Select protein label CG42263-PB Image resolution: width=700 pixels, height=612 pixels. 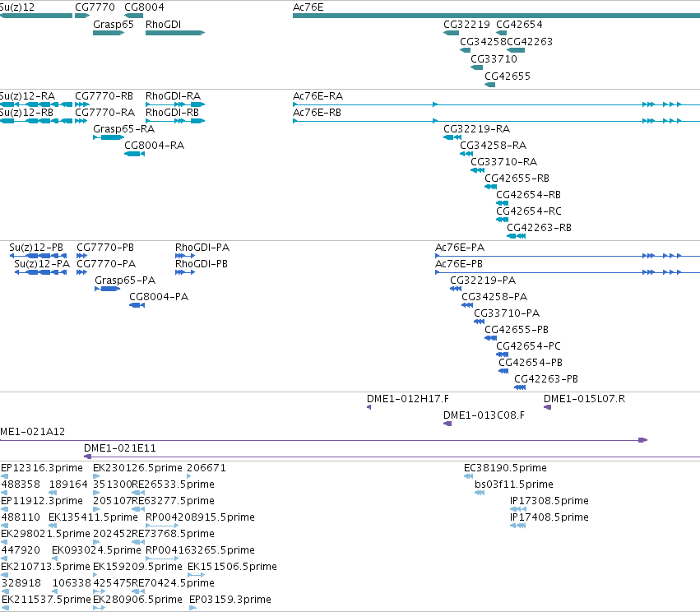546,379
